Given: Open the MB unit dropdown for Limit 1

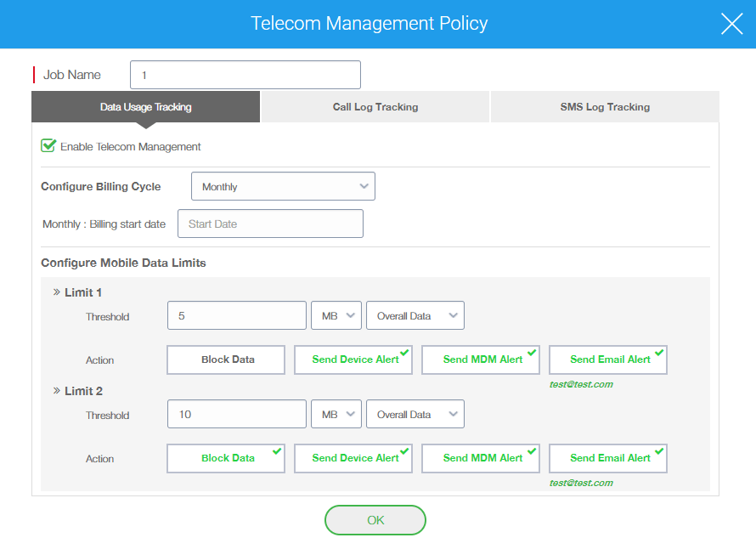Looking at the screenshot, I should pos(336,314).
